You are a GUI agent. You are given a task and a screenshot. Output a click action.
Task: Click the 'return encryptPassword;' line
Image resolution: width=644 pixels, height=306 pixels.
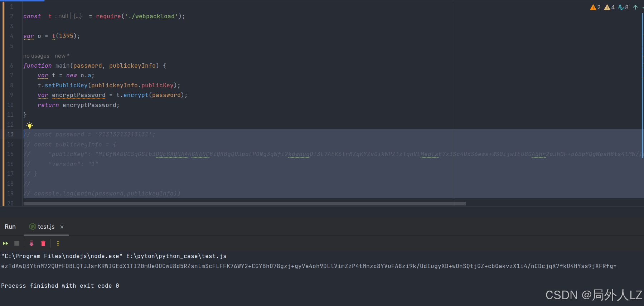[x=78, y=105]
